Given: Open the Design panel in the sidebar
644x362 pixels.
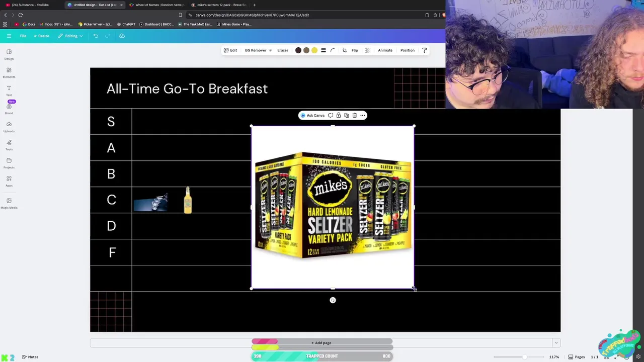Looking at the screenshot, I should pyautogui.click(x=9, y=54).
